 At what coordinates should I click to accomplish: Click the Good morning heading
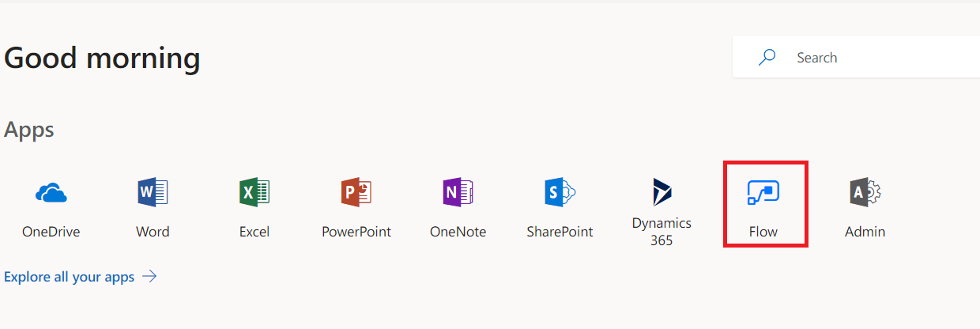pos(102,59)
